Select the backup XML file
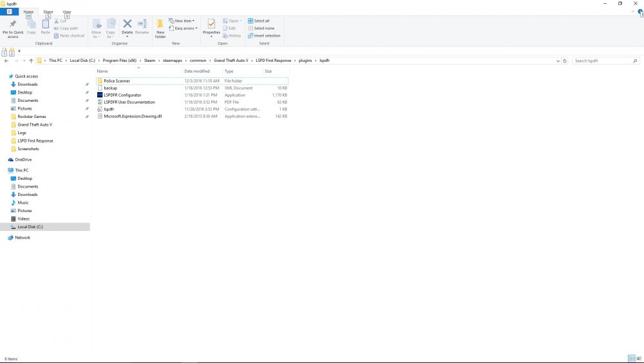This screenshot has width=644, height=363. tap(192, 88)
